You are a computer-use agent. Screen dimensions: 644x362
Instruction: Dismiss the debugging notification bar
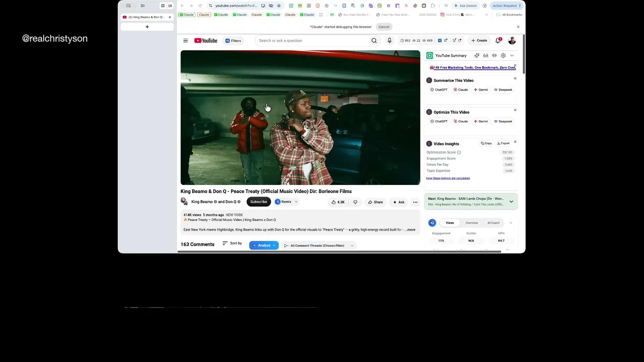coord(518,27)
